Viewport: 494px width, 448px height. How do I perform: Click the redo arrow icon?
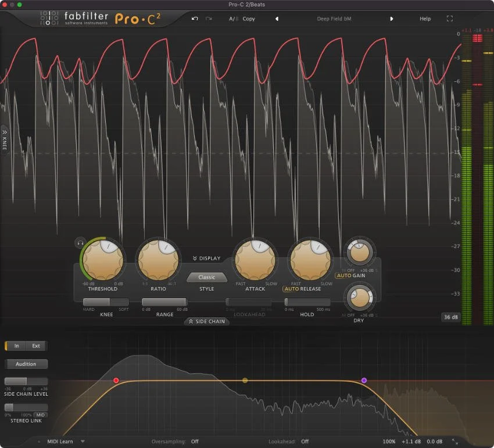click(209, 19)
